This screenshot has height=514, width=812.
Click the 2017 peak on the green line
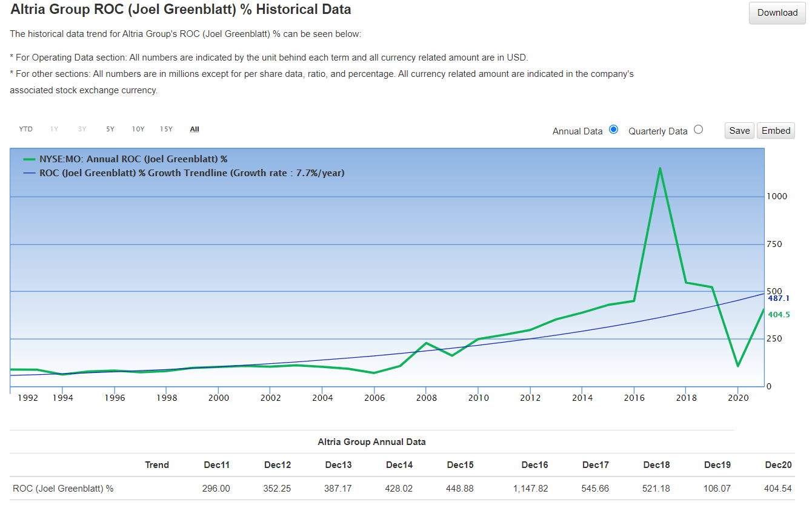(660, 168)
